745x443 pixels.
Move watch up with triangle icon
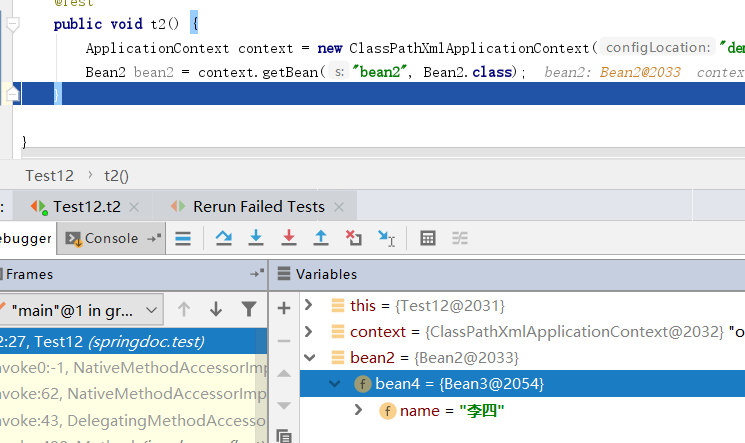284,373
